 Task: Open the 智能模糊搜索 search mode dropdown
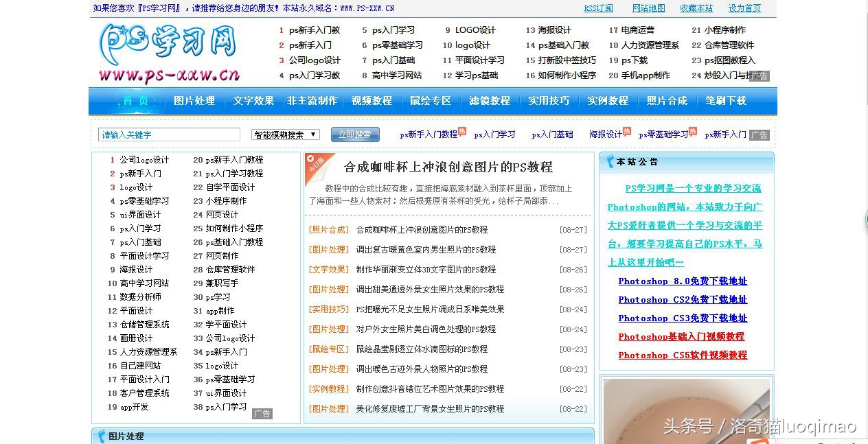(284, 134)
